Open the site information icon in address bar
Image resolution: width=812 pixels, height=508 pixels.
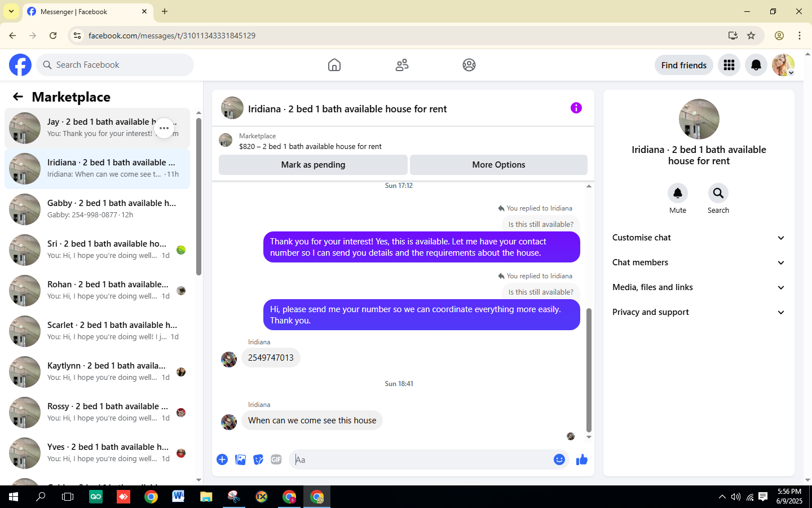tap(77, 36)
